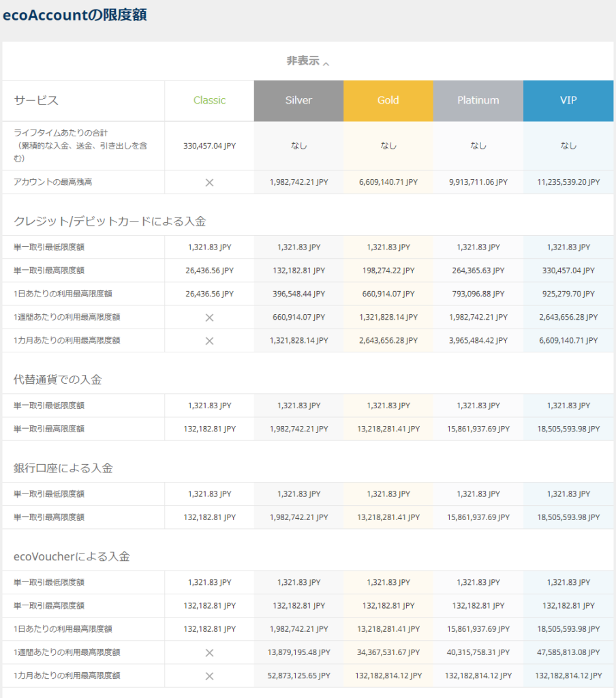Click Classic card daily limit 26,436.56 JPY
The height and width of the screenshot is (698, 616).
pyautogui.click(x=209, y=294)
